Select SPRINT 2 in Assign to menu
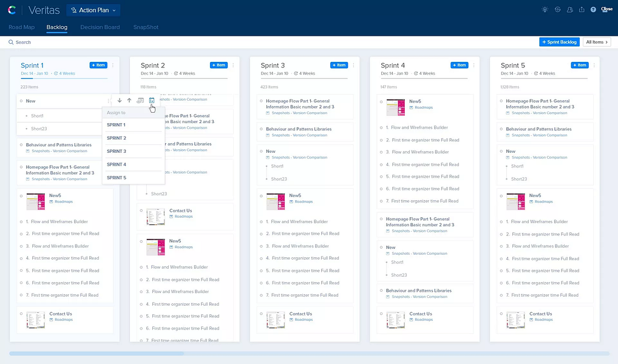The height and width of the screenshot is (364, 618). pyautogui.click(x=132, y=138)
